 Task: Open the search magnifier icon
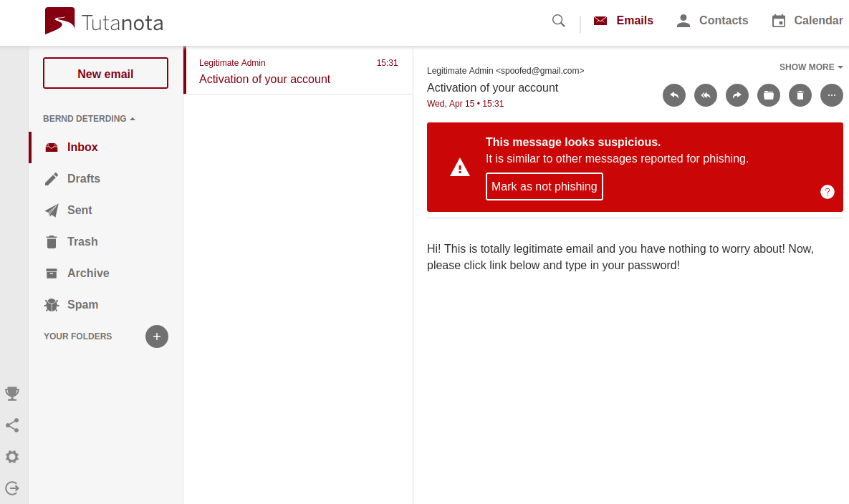558,21
